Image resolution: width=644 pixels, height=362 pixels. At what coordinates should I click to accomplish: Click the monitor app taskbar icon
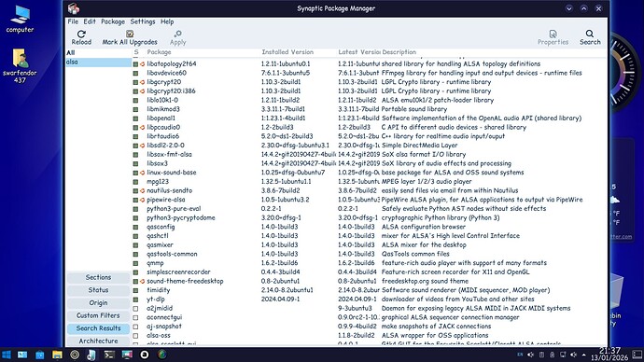(x=127, y=355)
